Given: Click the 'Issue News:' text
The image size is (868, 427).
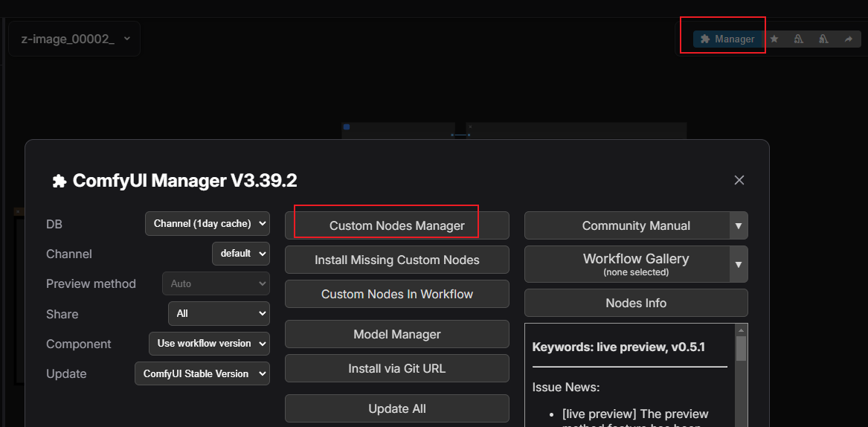Looking at the screenshot, I should point(566,387).
